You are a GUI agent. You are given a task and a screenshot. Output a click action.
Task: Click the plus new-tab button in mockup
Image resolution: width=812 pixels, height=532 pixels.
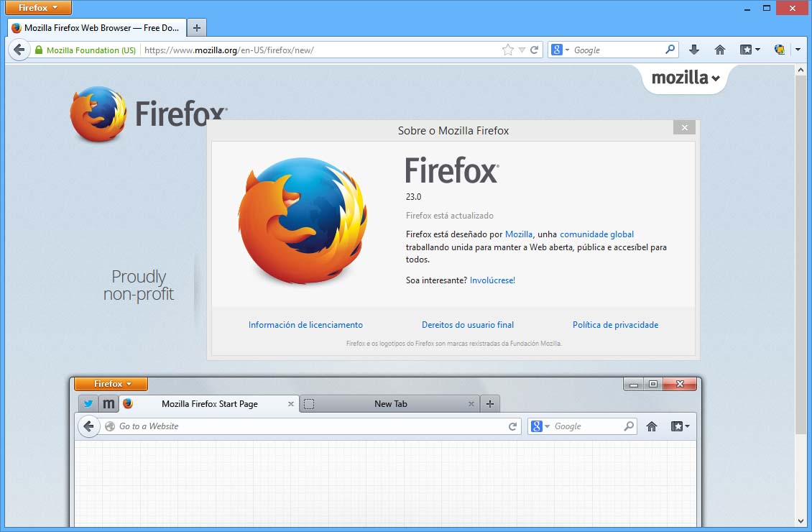490,403
